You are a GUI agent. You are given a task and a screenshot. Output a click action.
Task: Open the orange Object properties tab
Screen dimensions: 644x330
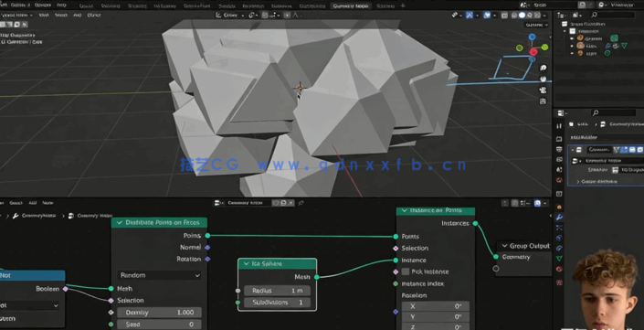(559, 207)
